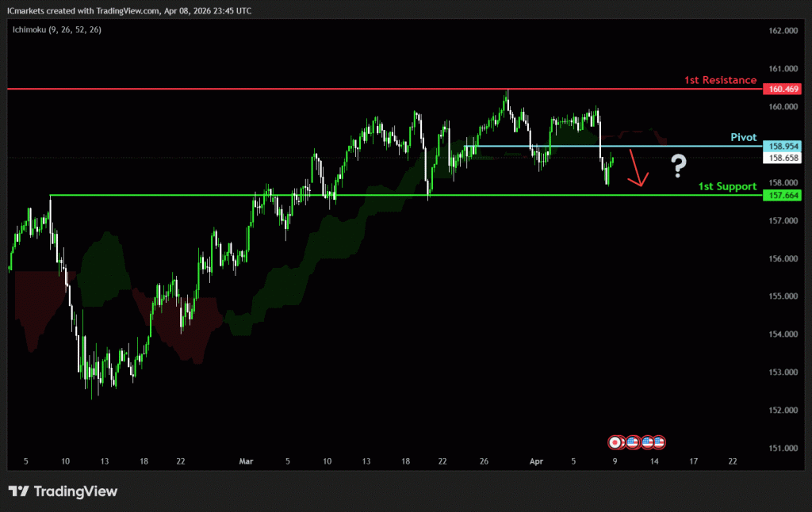Click the 158.954 pivot price tag
The image size is (812, 512).
point(783,147)
